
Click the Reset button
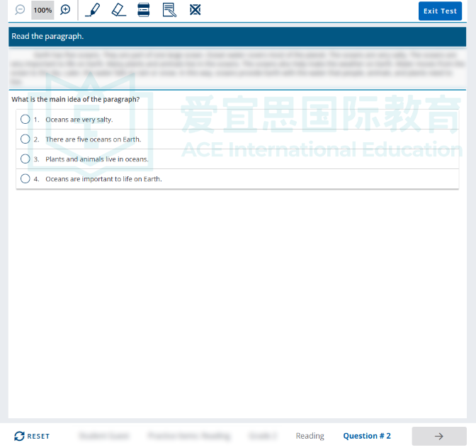click(x=32, y=436)
